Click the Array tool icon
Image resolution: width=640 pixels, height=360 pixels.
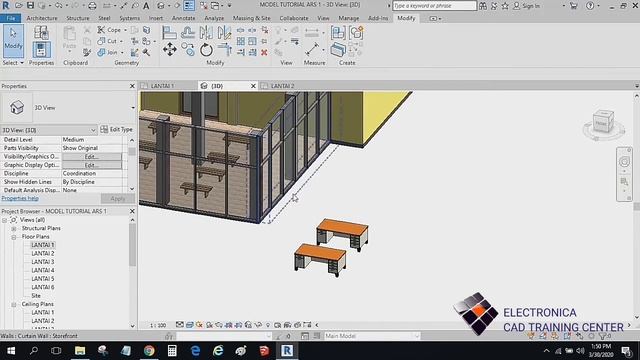241,41
